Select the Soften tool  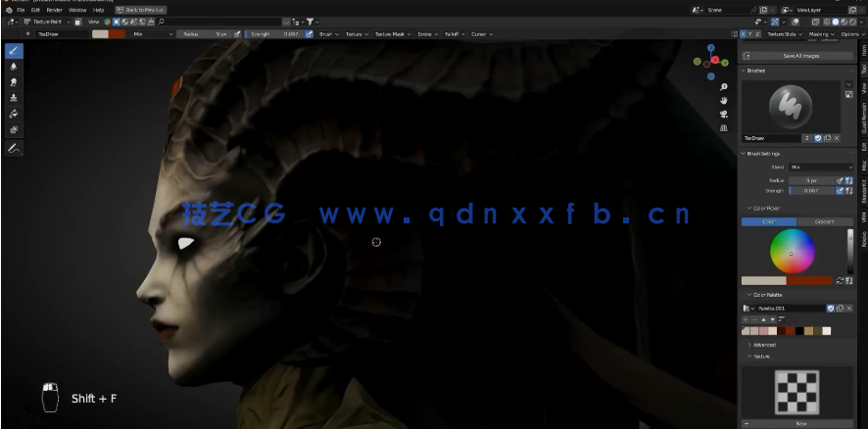click(x=14, y=67)
